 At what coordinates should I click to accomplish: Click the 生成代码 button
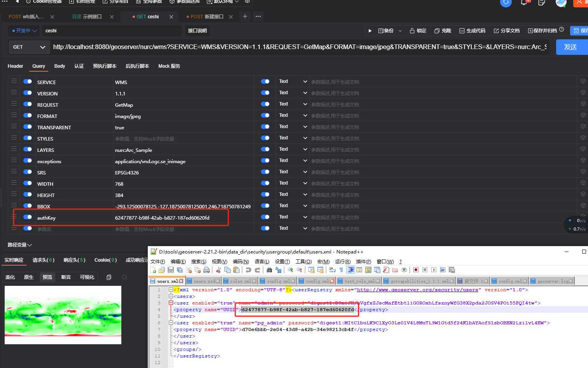coord(472,31)
